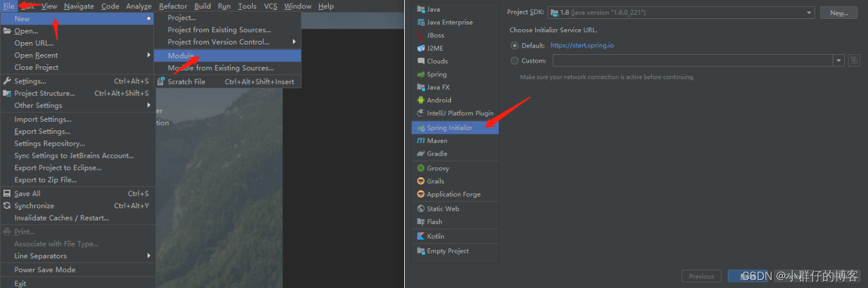Viewport: 868px width, 288px height.
Task: Choose Export to Zip File
Action: pos(77,180)
